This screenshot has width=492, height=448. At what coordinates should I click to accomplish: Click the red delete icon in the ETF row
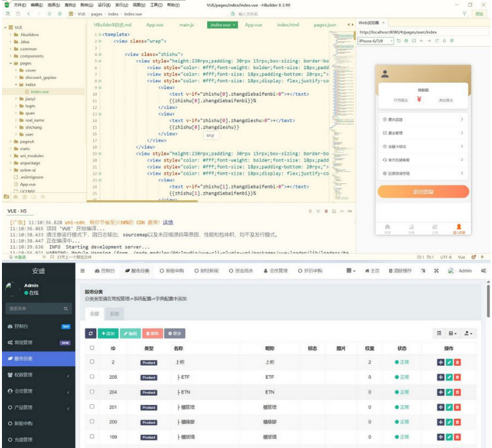pos(457,378)
